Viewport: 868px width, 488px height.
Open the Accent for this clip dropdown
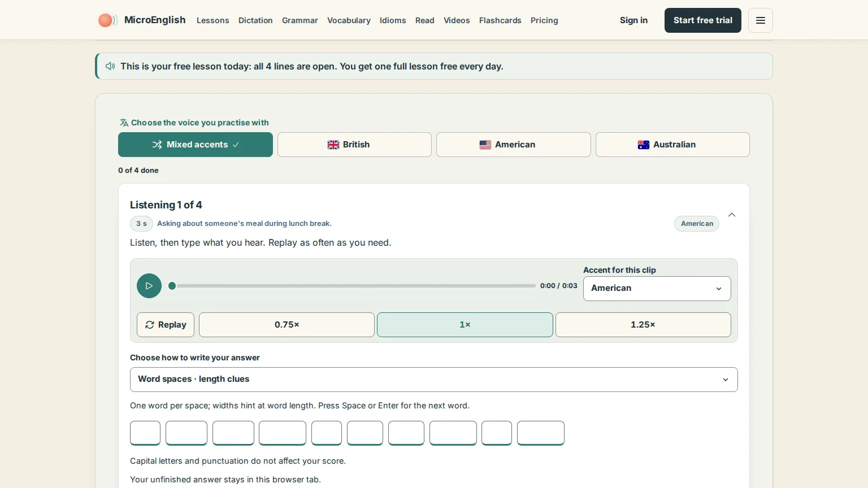(x=657, y=289)
